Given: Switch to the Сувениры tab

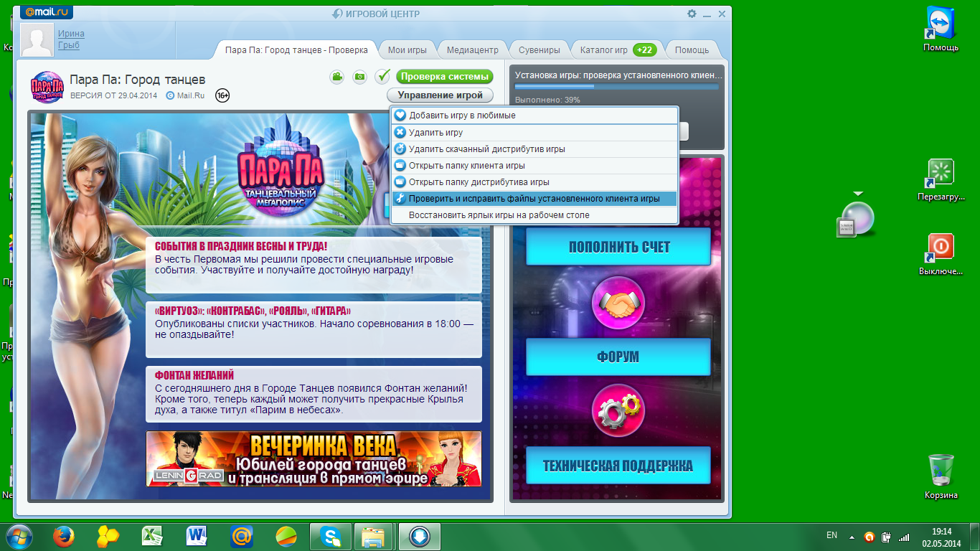Looking at the screenshot, I should click(x=539, y=50).
